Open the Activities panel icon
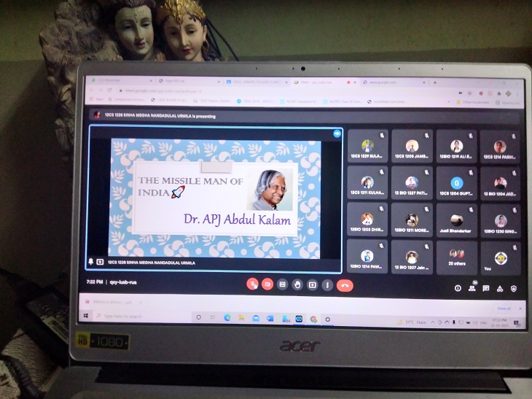 click(500, 288)
